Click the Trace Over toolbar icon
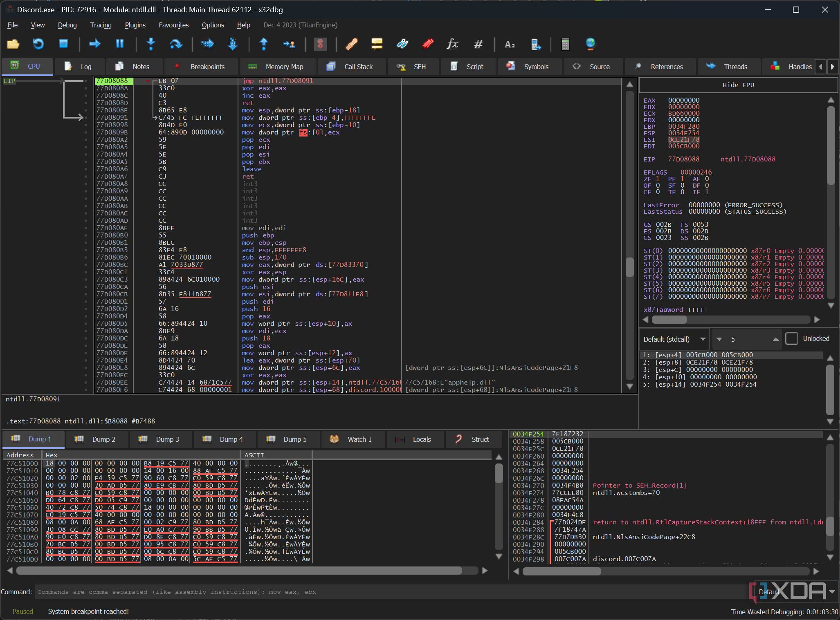 coord(232,44)
